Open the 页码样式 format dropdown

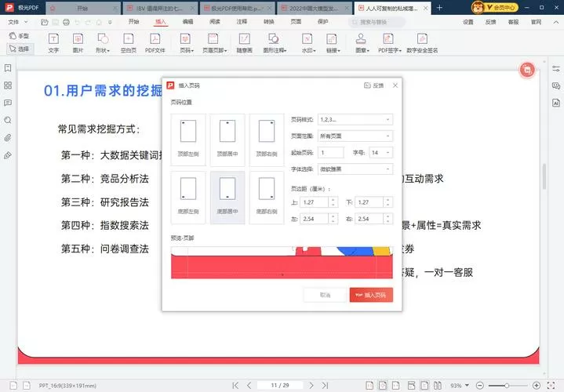[x=355, y=119]
